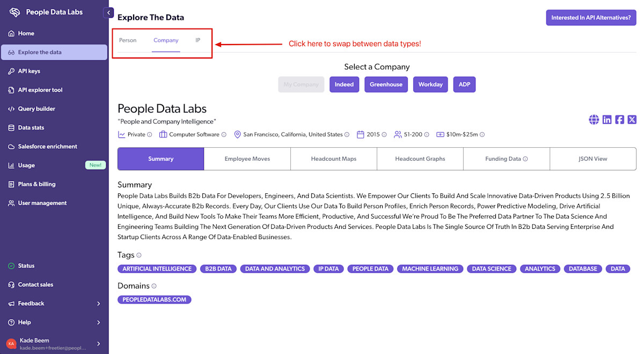Viewport: 644px width, 354px height.
Task: Click the Salesforce enrichment sidebar icon
Action: 11,146
